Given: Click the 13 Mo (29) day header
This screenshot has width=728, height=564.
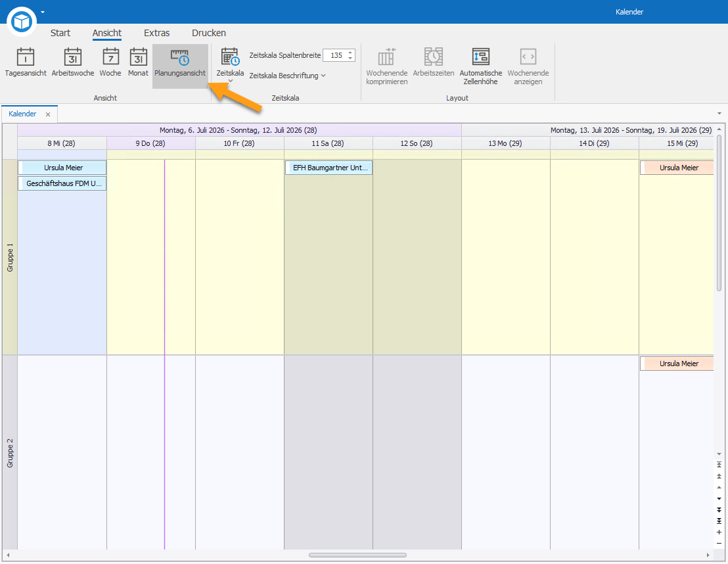Looking at the screenshot, I should [x=506, y=143].
